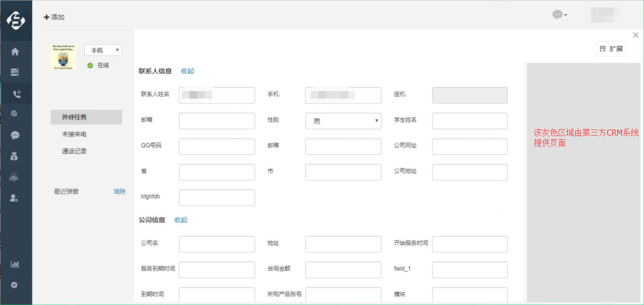Open the 手机 device dropdown
The height and width of the screenshot is (305, 644).
pos(103,50)
